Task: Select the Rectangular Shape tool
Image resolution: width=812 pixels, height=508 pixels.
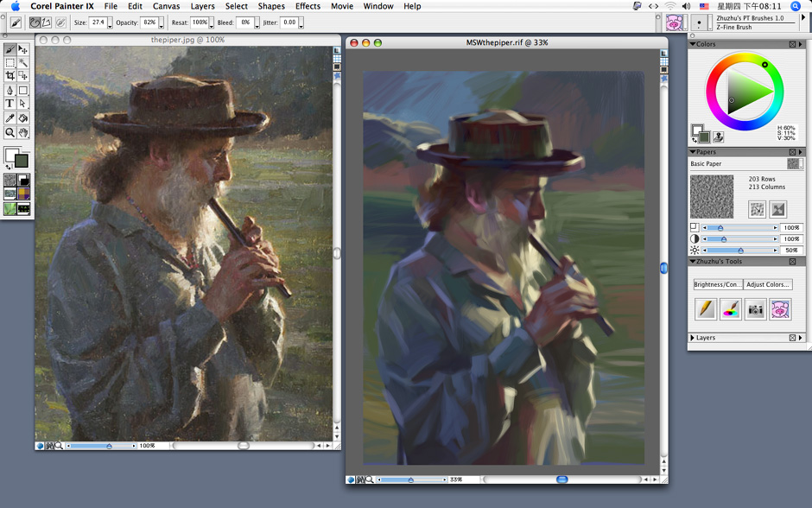Action: (x=22, y=91)
